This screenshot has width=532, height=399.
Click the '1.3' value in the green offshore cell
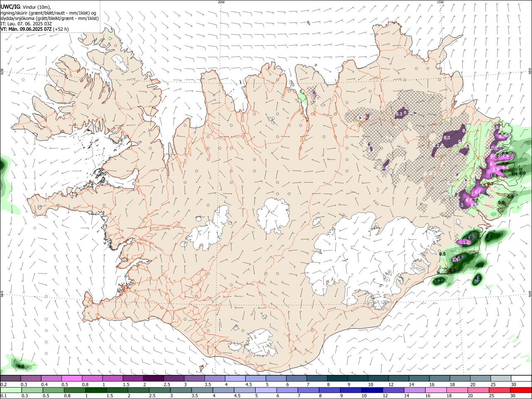(480, 265)
